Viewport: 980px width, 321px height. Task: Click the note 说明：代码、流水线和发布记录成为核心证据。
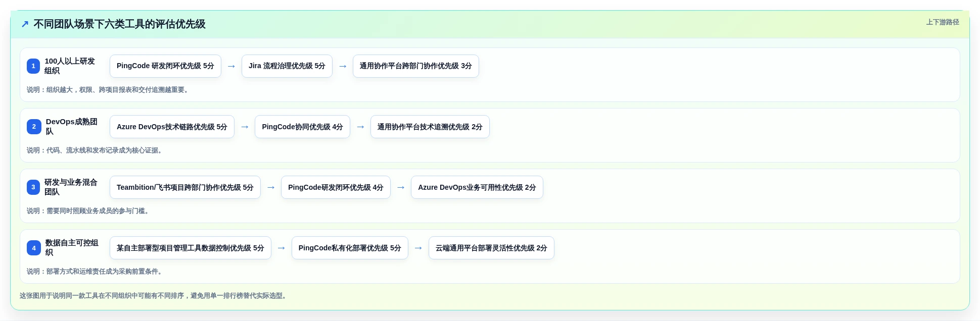(96, 150)
